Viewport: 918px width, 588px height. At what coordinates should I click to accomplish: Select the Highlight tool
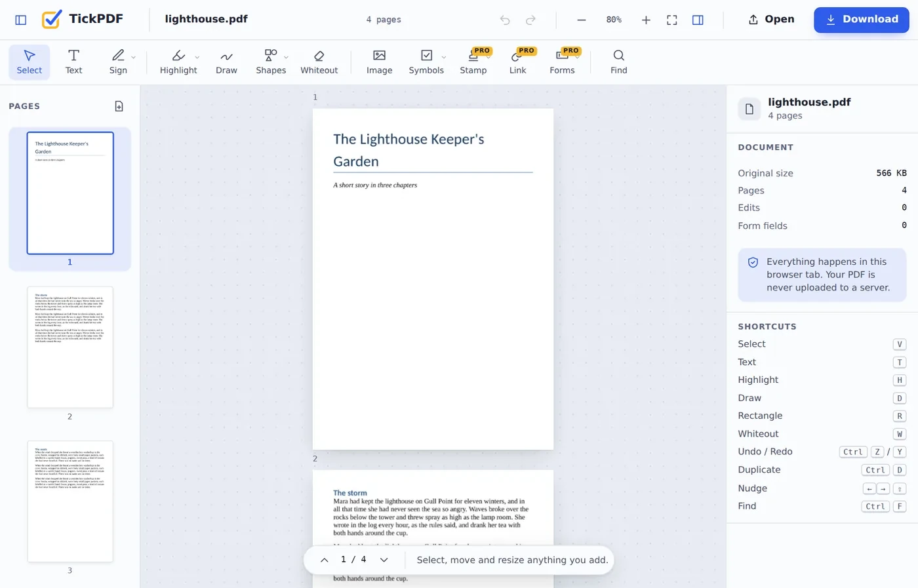pyautogui.click(x=178, y=62)
